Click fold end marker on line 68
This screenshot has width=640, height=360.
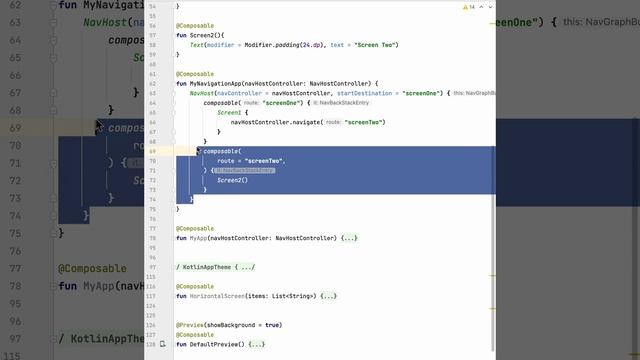(x=173, y=142)
